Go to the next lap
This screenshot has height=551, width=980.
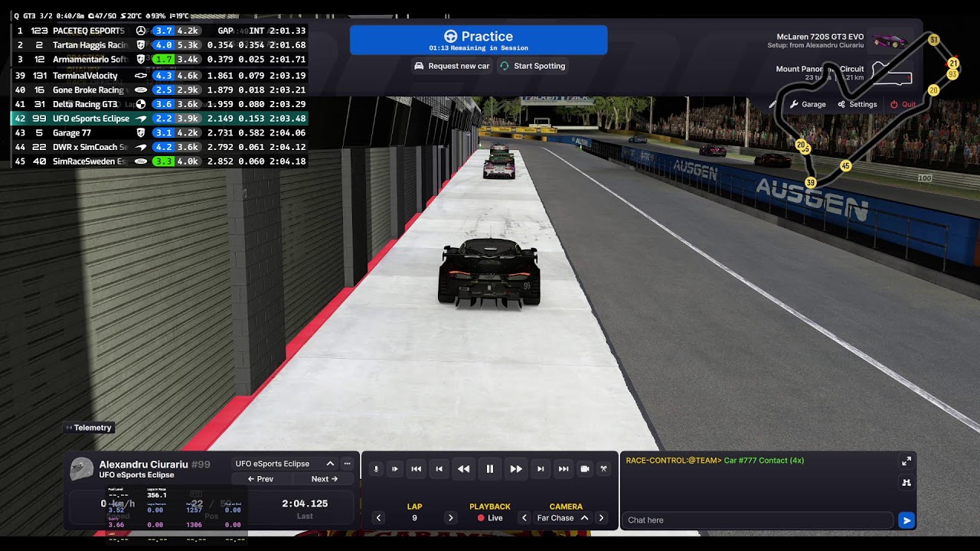pyautogui.click(x=450, y=518)
